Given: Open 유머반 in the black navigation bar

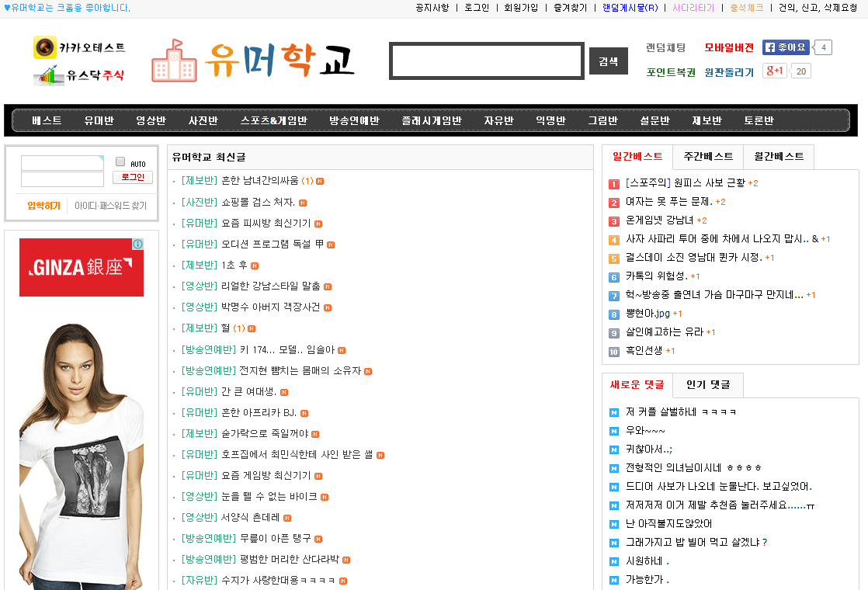Looking at the screenshot, I should coord(99,121).
